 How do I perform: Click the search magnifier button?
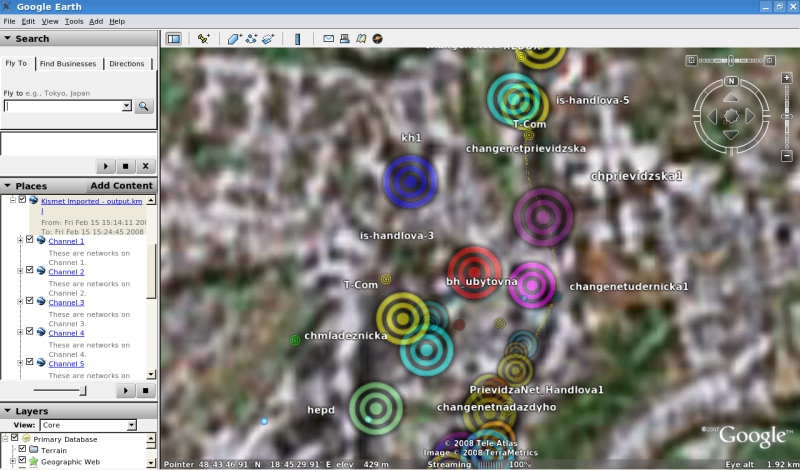(x=144, y=106)
